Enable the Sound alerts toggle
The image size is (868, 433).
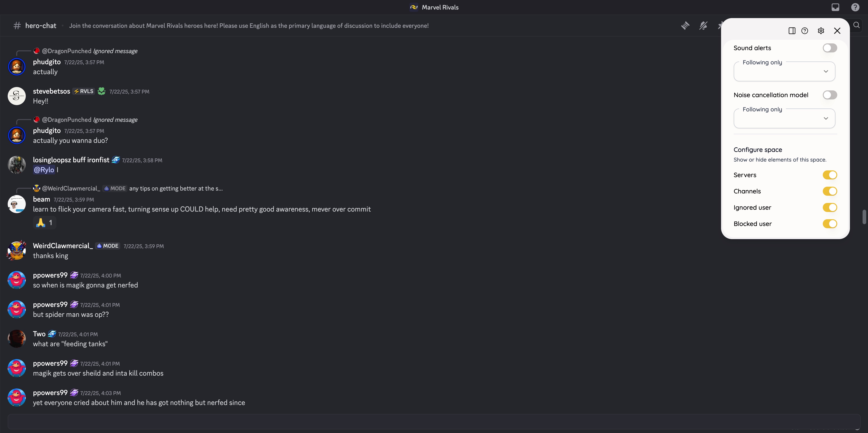click(830, 48)
